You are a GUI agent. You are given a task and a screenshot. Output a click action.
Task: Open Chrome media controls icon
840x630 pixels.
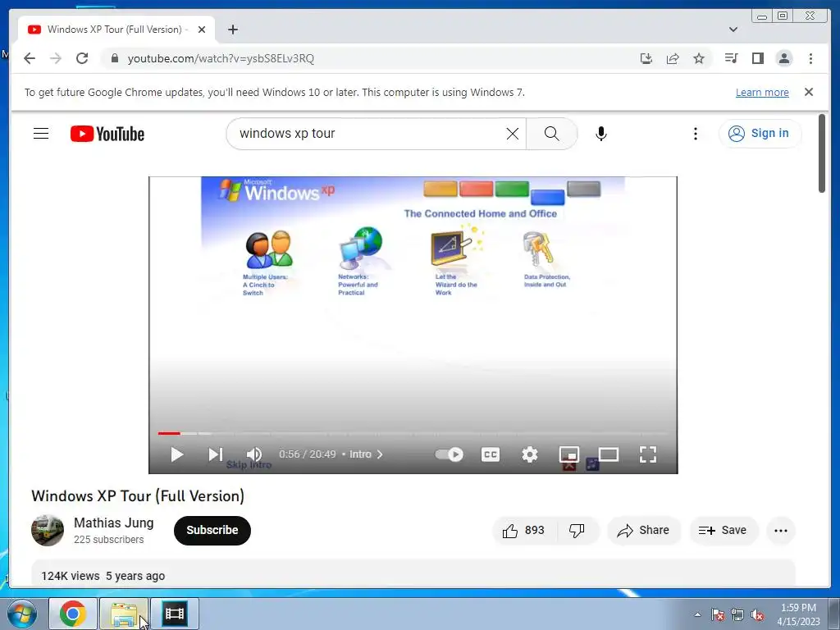[731, 58]
